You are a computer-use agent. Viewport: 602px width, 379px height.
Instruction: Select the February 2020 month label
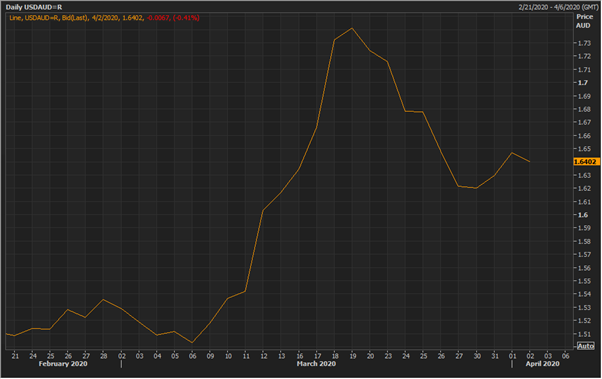(63, 364)
